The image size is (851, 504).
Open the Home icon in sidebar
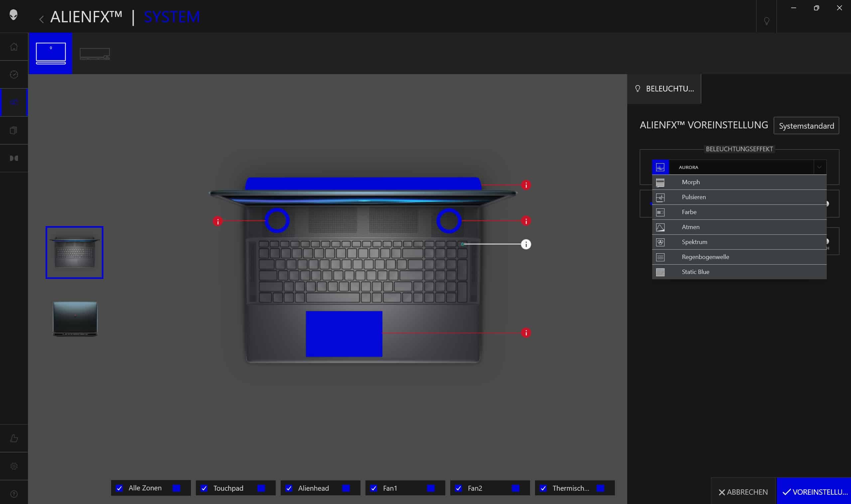click(x=14, y=47)
